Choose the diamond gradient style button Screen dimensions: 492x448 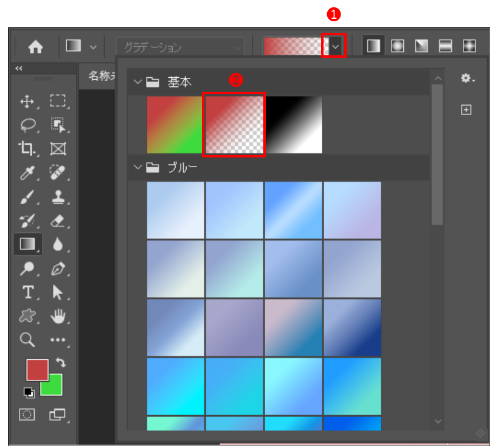click(469, 46)
